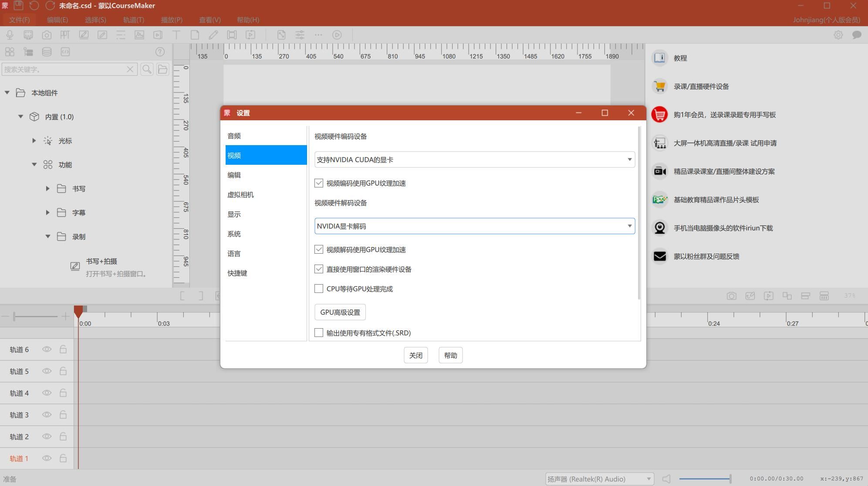Open the database icon in component panel
The image size is (868, 486).
pos(47,52)
